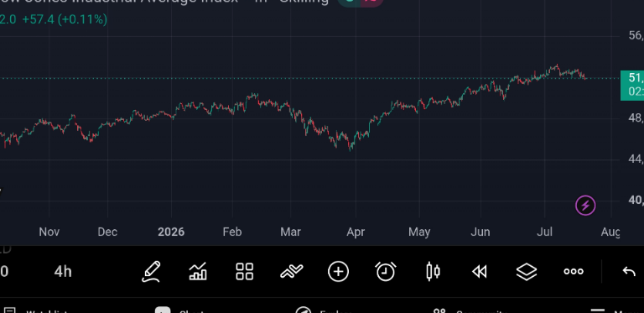
Task: Change chart type via candlestick icon
Action: pos(433,272)
